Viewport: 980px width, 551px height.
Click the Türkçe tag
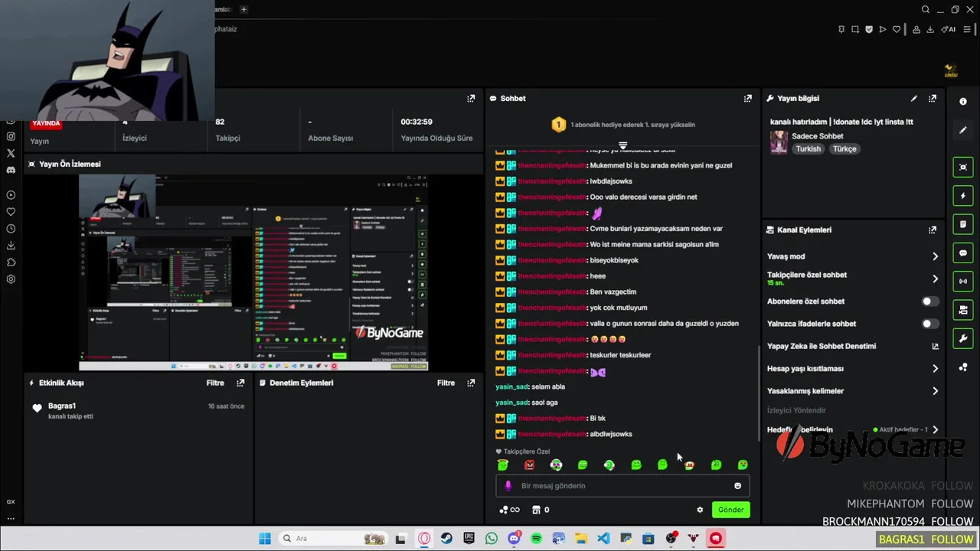click(844, 149)
